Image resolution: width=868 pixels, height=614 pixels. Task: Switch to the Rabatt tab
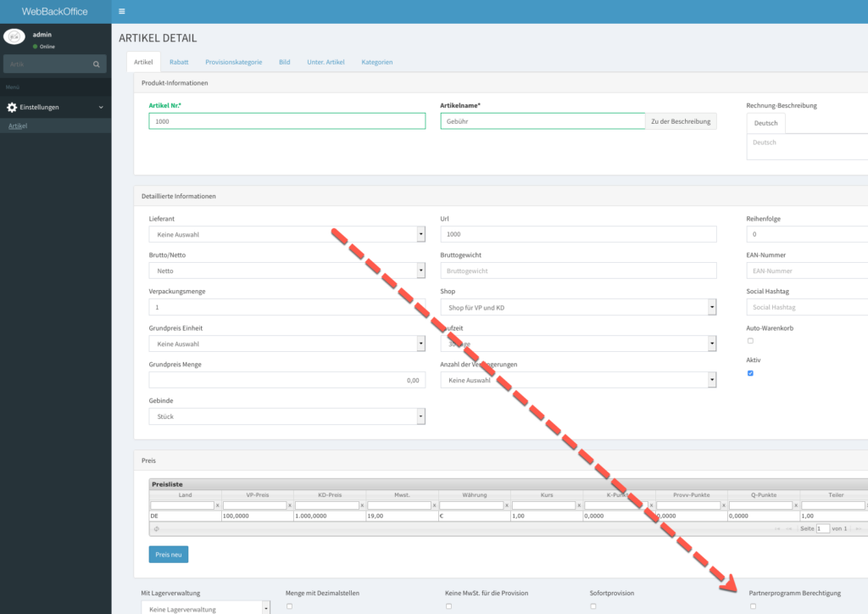tap(179, 62)
